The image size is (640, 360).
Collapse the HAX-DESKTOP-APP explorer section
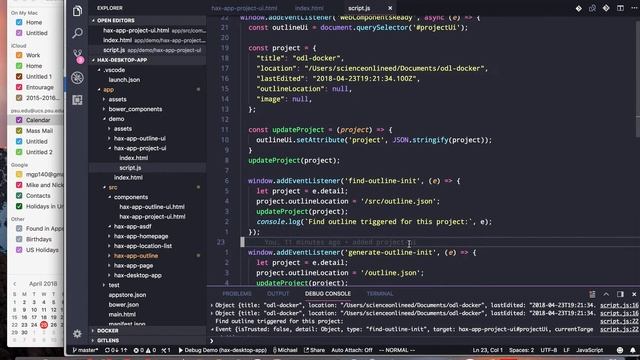pos(147,60)
